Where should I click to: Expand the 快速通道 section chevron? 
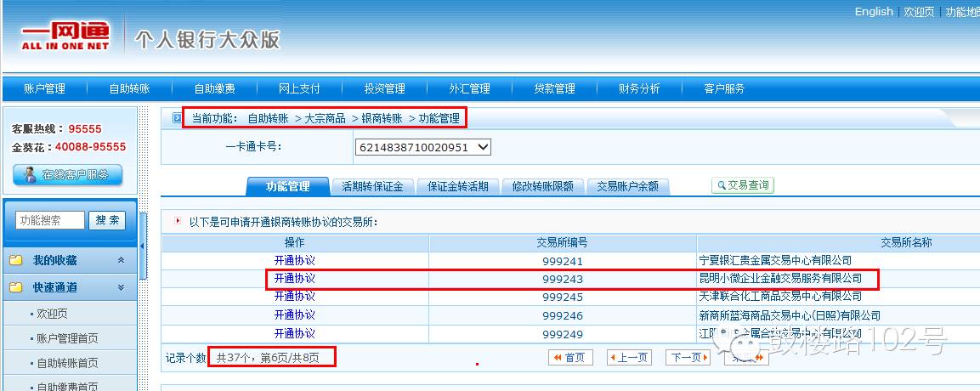122,287
